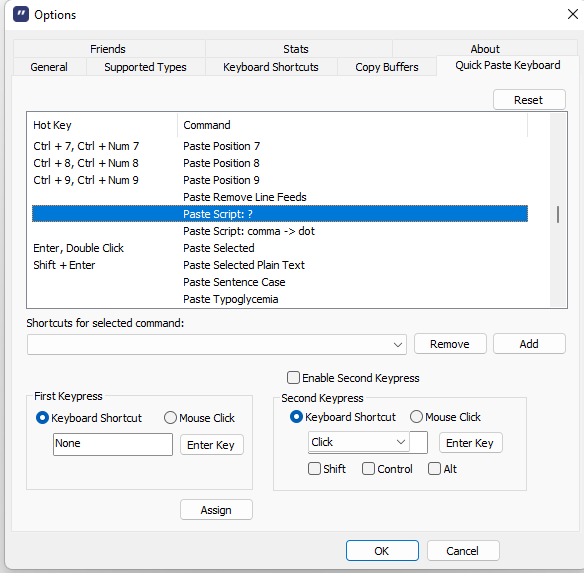The height and width of the screenshot is (573, 584).
Task: Click the Cancel button
Action: [x=463, y=551]
